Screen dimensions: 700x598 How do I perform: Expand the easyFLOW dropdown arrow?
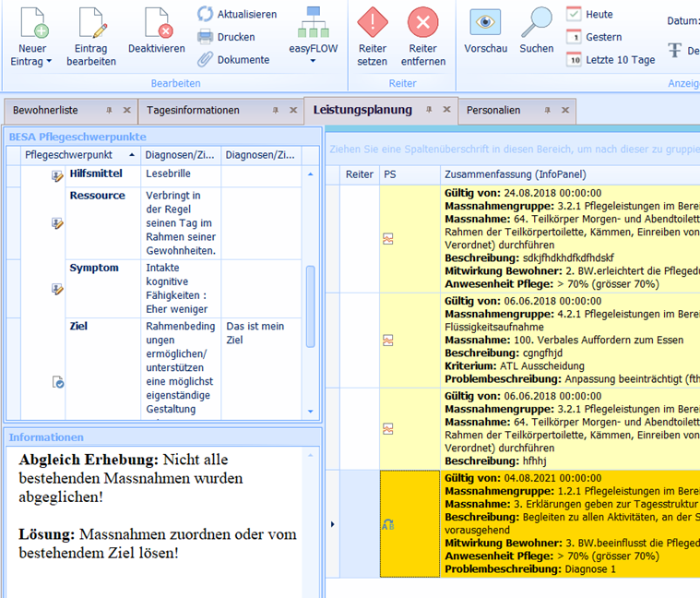point(313,62)
